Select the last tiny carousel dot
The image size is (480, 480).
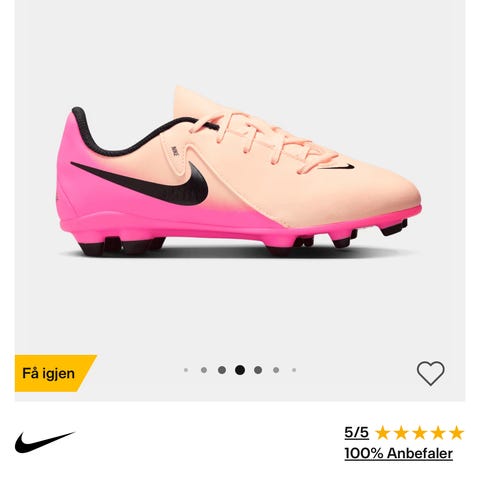294,370
